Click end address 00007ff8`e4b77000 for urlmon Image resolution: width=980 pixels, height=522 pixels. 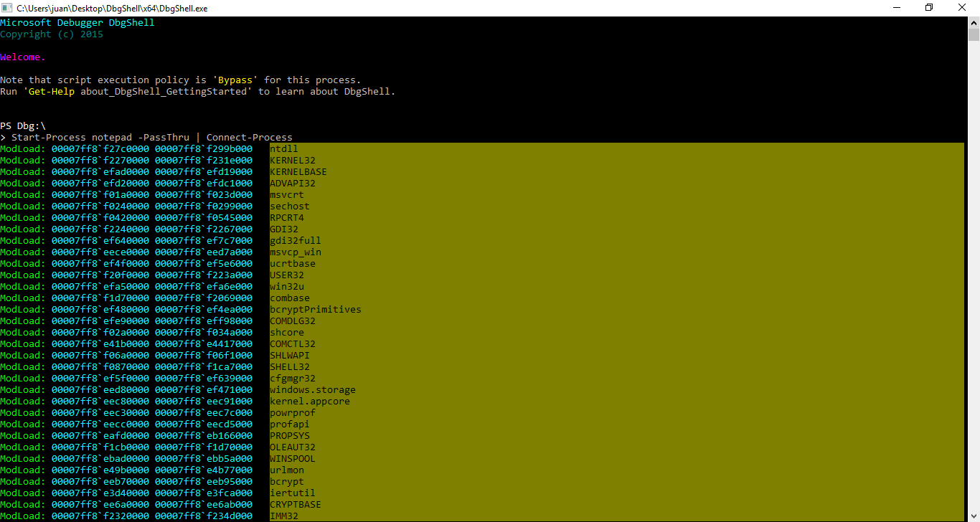204,470
